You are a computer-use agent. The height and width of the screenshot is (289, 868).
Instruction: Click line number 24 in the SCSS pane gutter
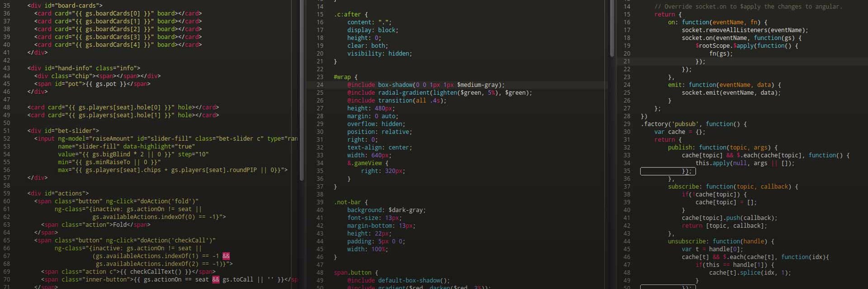(x=320, y=85)
